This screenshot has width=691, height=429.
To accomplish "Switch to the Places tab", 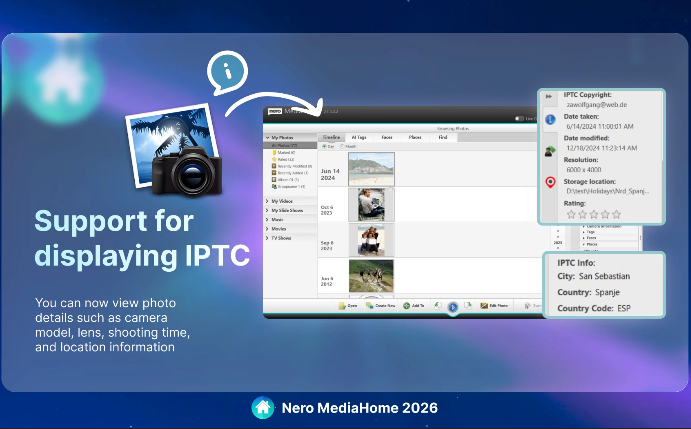I will pos(414,137).
